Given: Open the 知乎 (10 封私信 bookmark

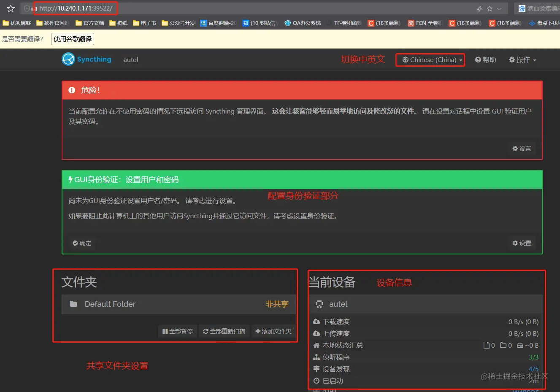Looking at the screenshot, I should point(260,23).
